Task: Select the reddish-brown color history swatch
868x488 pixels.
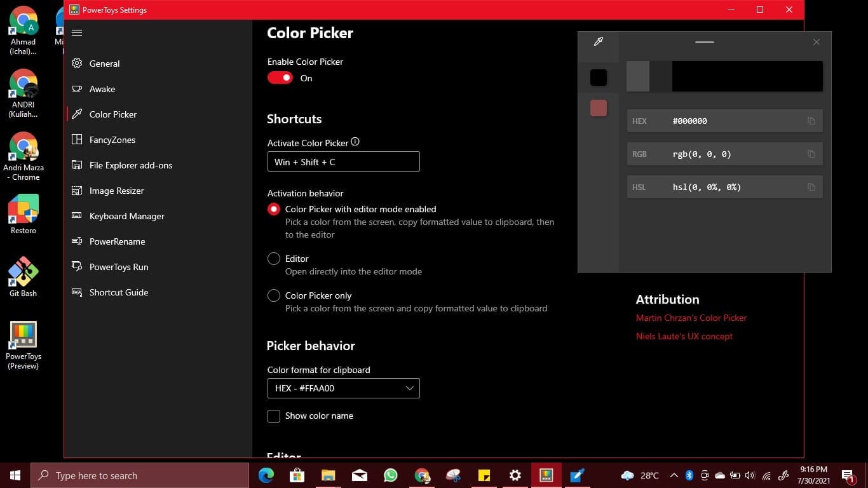Action: pyautogui.click(x=598, y=108)
